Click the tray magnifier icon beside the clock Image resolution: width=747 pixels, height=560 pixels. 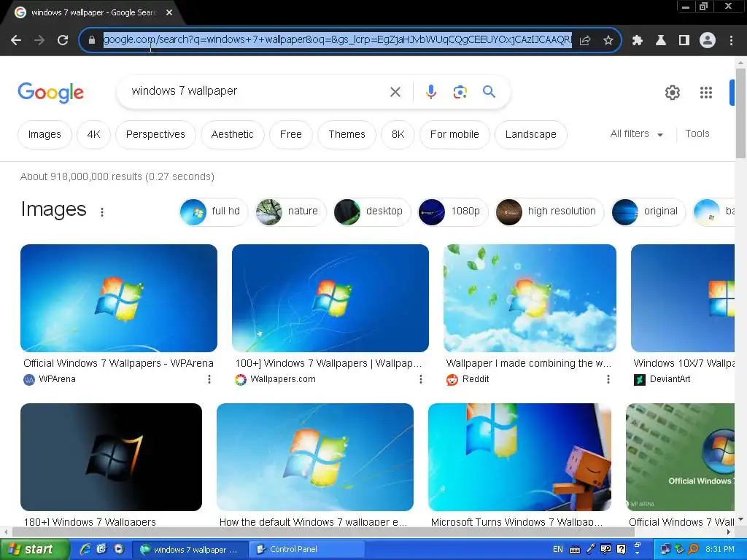point(694,549)
